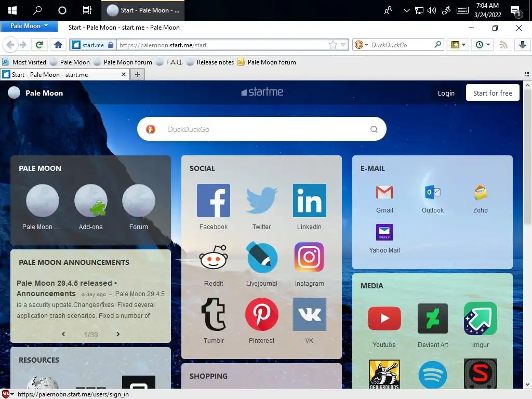Open the Newgrounds tank icon

[384, 374]
